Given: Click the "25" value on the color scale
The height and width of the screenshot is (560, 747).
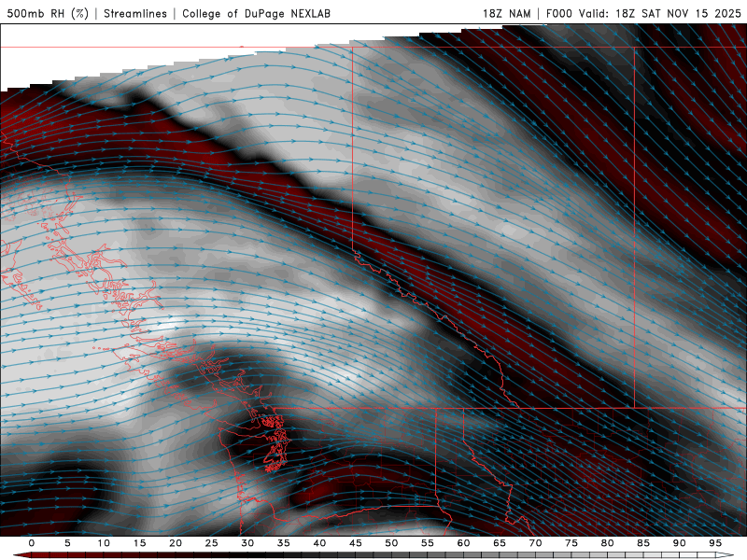Looking at the screenshot, I should 212,543.
